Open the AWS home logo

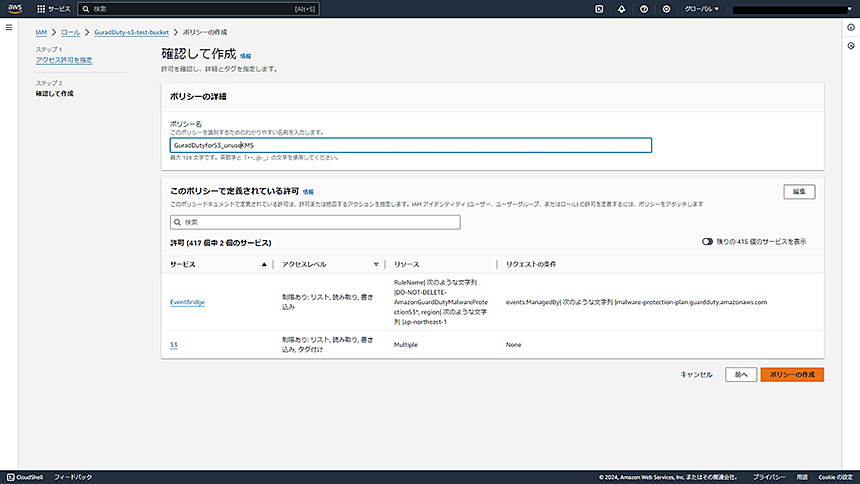click(x=15, y=9)
